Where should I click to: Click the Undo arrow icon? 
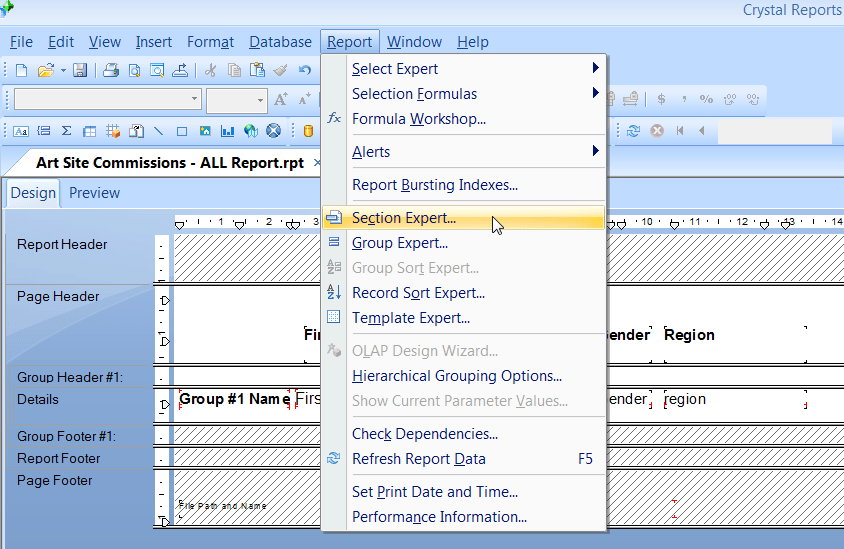(x=305, y=70)
